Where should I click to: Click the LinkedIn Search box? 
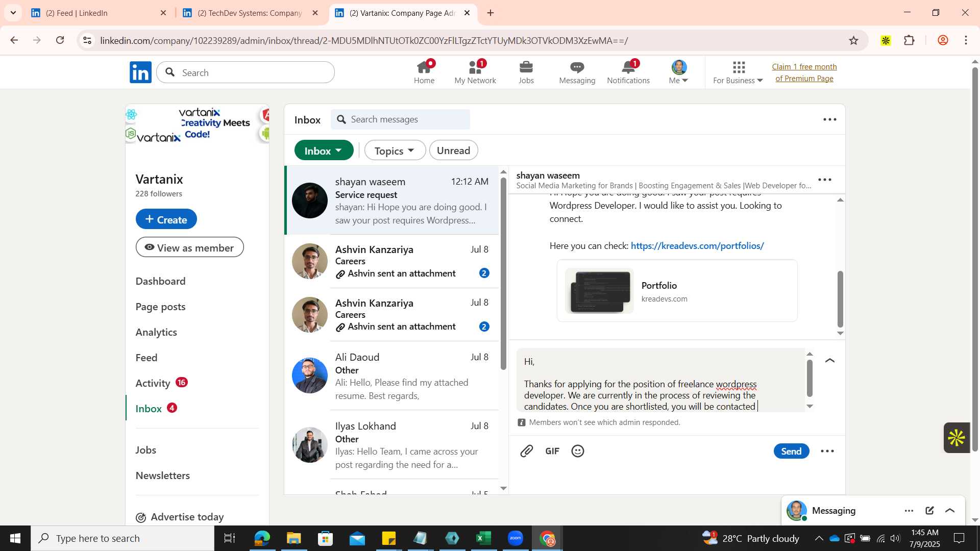pyautogui.click(x=246, y=72)
